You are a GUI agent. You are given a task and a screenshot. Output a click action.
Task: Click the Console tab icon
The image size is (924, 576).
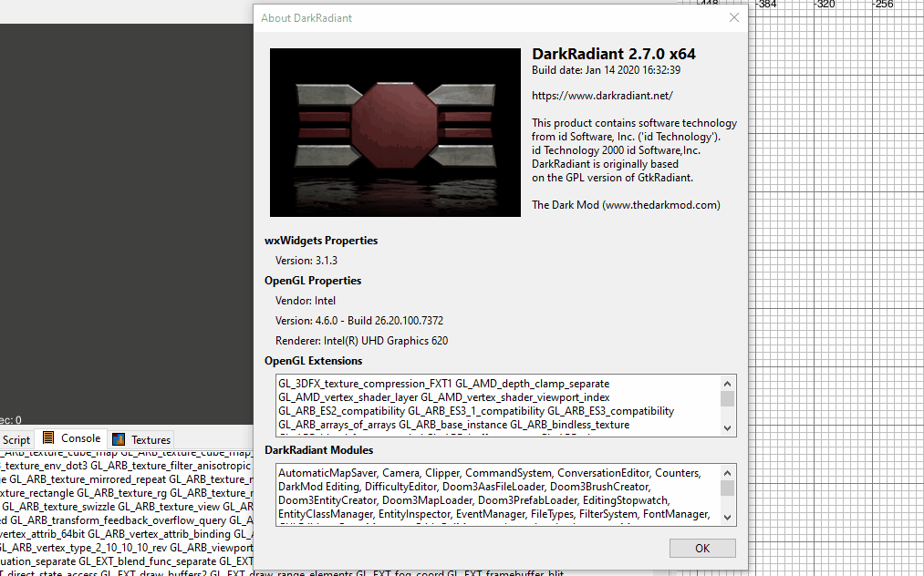(x=48, y=438)
